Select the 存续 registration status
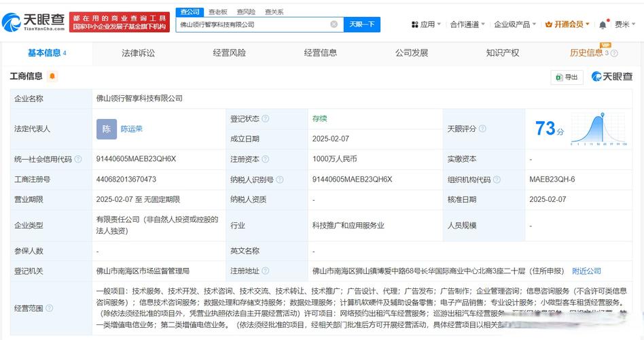 [x=319, y=118]
